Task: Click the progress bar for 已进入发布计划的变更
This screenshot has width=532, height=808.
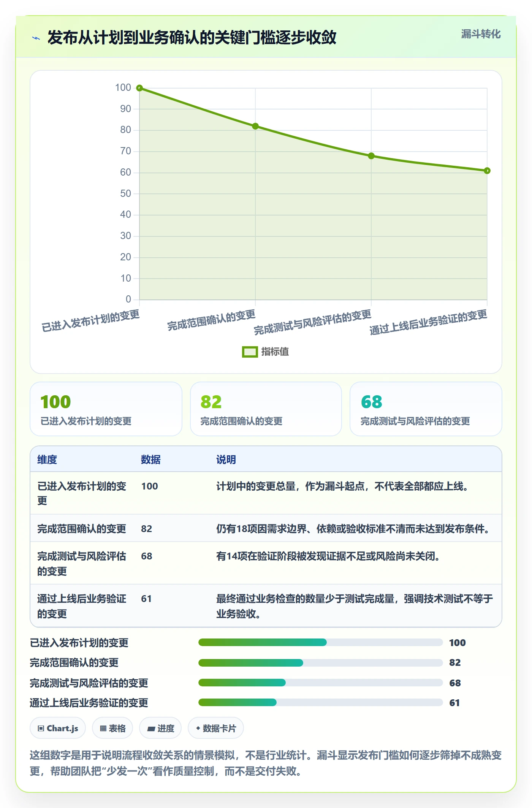Action: (x=321, y=642)
